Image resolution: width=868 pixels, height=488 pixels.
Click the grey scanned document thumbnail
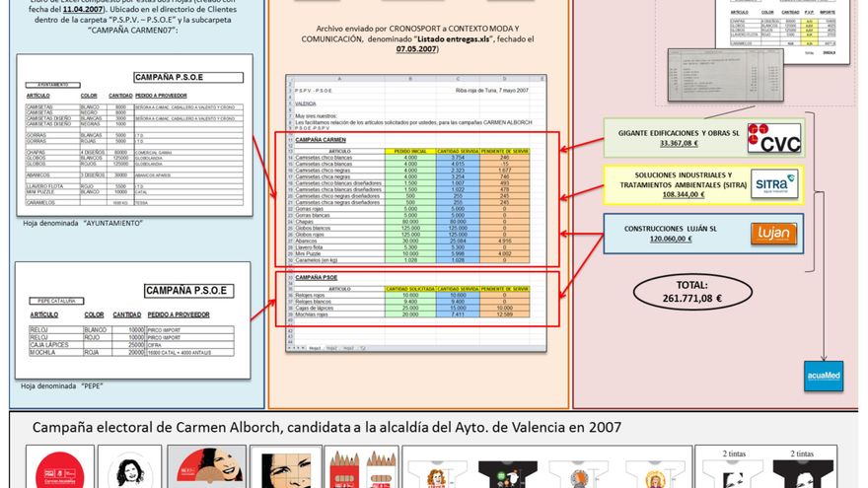click(x=725, y=75)
